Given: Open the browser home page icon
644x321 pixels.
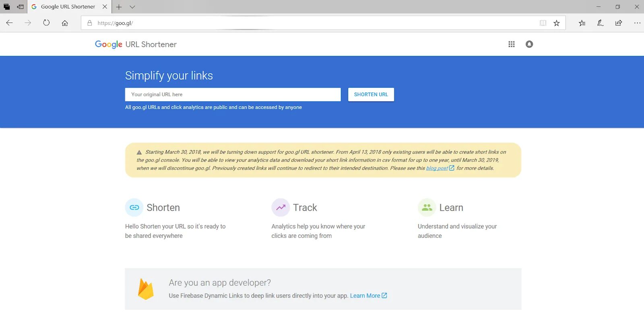Looking at the screenshot, I should pyautogui.click(x=65, y=23).
